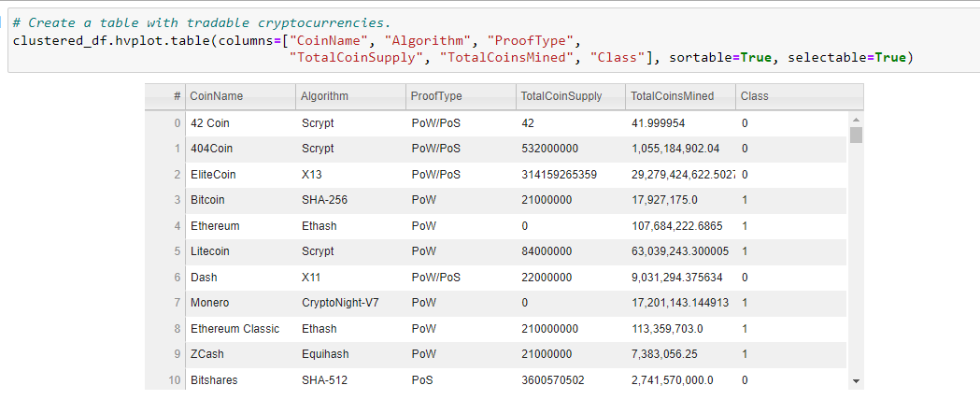Click the Scrypt cell in Litecoin row

coord(350,251)
